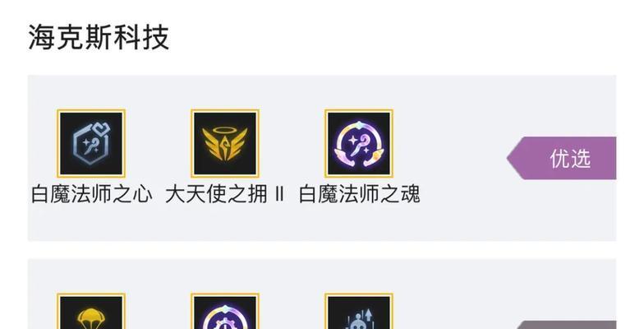This screenshot has height=329, width=644.
Task: Choose the purple ring 白魔法师之魂 icon
Action: click(x=359, y=143)
